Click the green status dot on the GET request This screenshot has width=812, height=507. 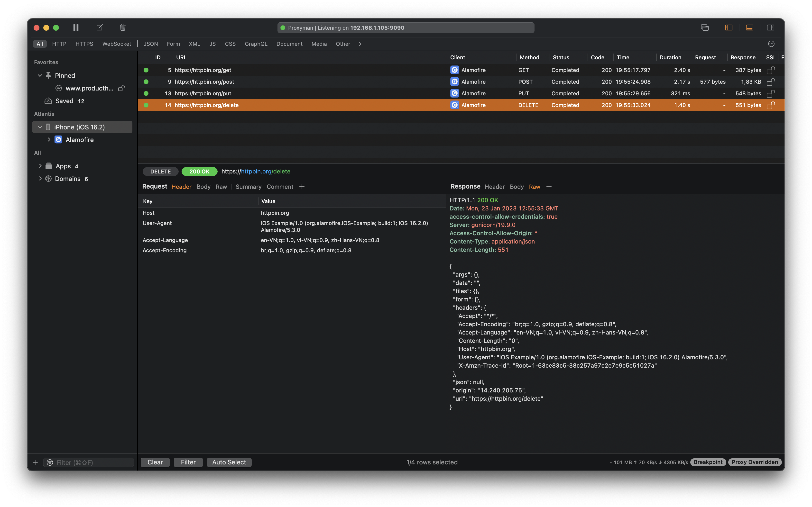(146, 70)
